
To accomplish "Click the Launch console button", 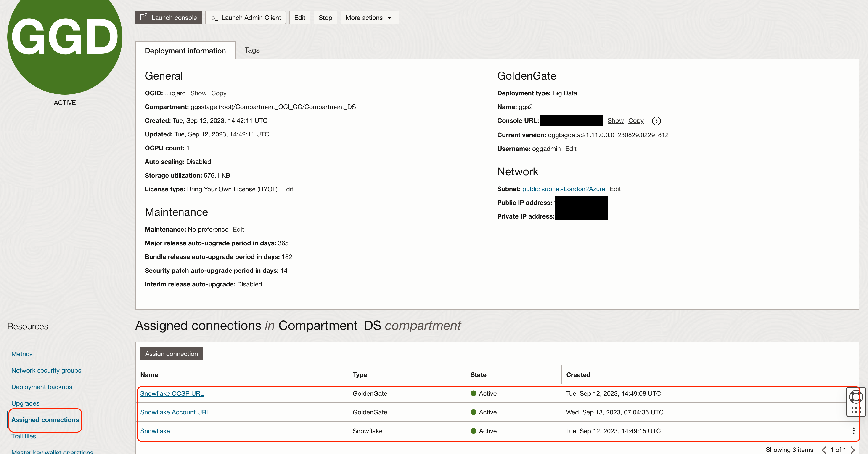I will point(169,18).
